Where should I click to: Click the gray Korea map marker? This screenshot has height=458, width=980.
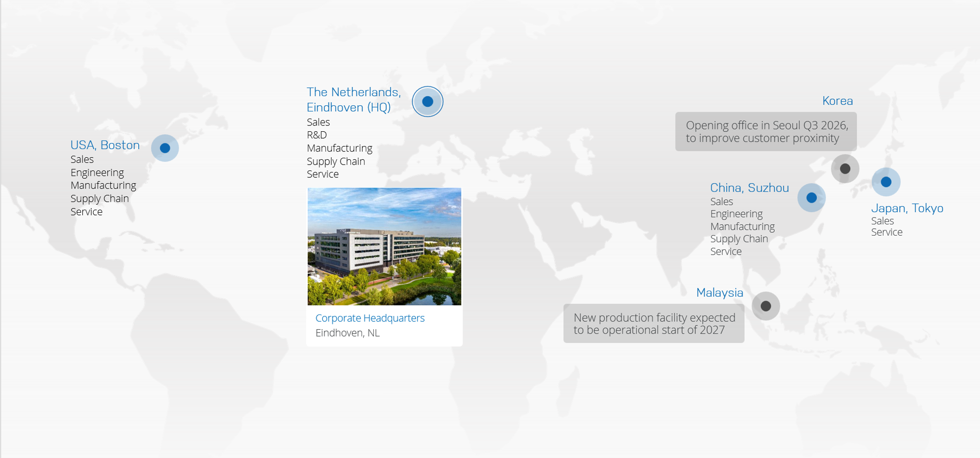845,169
